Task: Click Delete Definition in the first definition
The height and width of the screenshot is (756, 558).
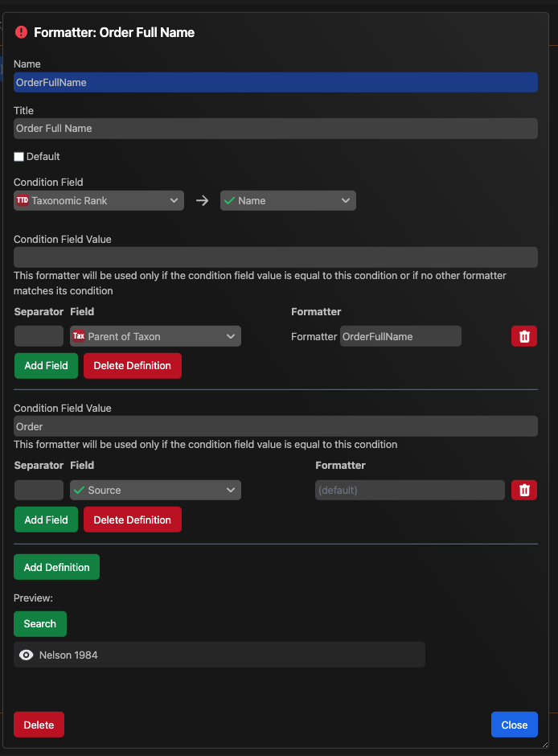Action: point(133,365)
